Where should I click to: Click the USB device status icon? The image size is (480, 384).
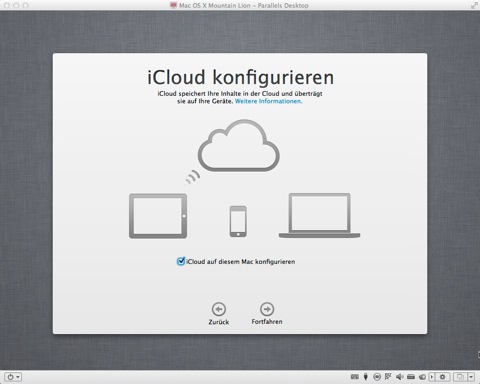[x=366, y=377]
